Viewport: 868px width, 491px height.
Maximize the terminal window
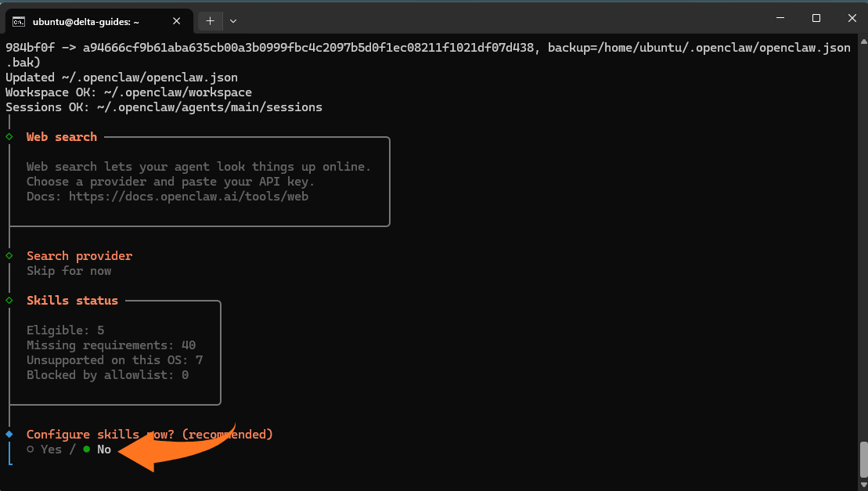816,18
